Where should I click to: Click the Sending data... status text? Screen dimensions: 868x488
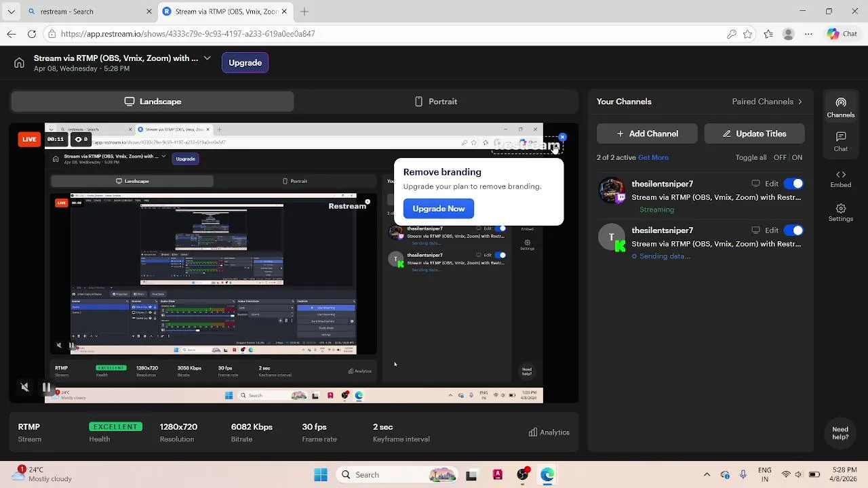(x=665, y=256)
